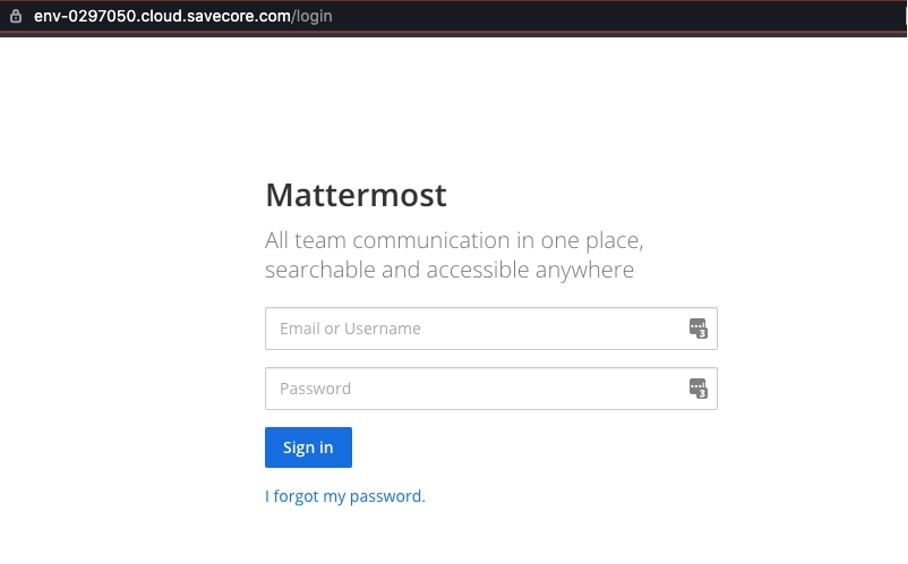Click the '/login' path in the address bar
The image size is (908, 564).
(313, 16)
